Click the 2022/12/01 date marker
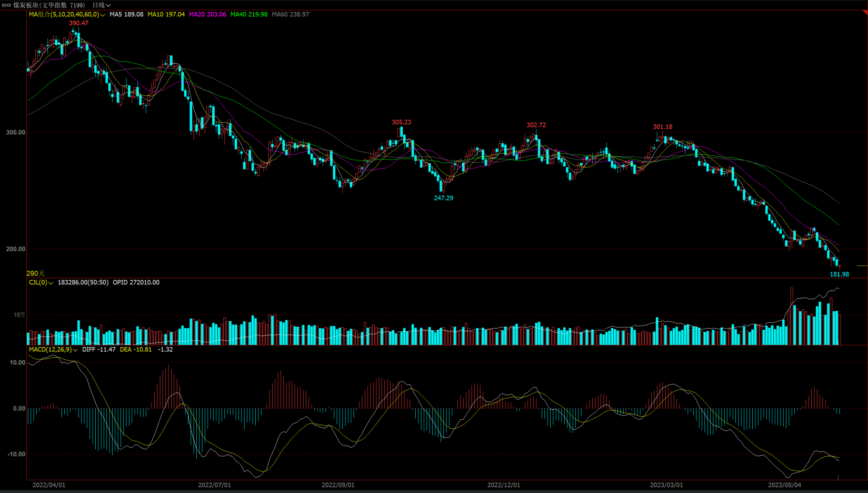This screenshot has height=493, width=868. (x=504, y=485)
